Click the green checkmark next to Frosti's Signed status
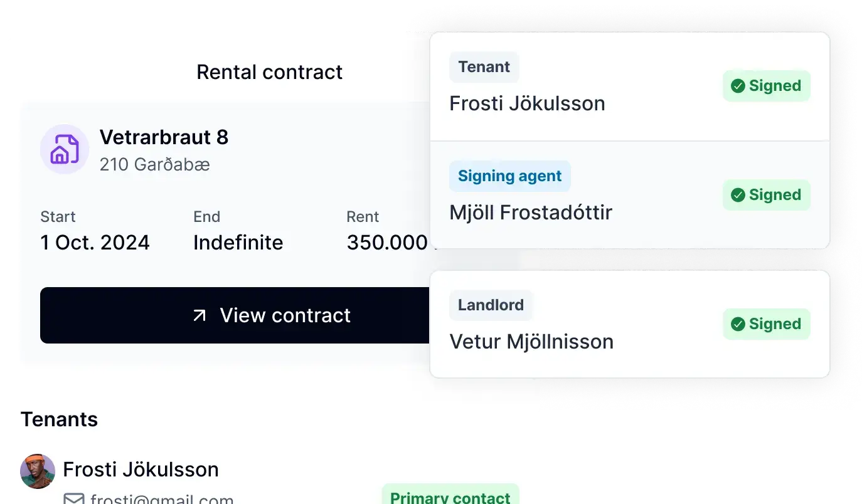The image size is (862, 504). (x=738, y=86)
